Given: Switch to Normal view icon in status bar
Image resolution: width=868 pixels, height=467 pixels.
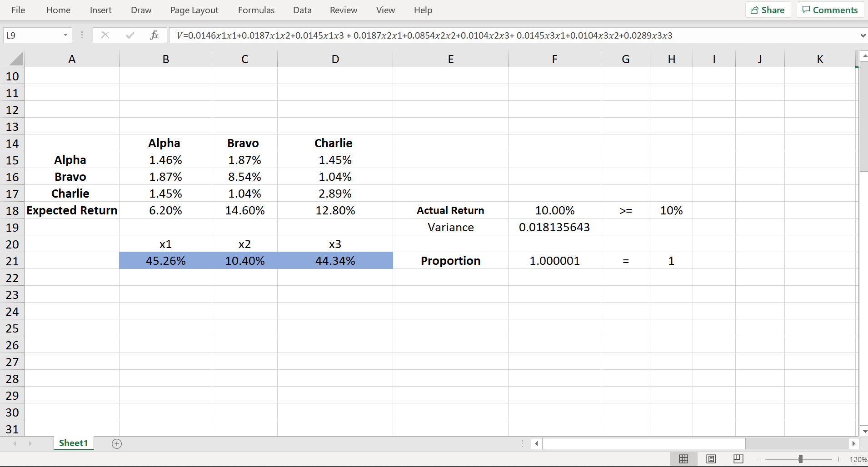Looking at the screenshot, I should pos(684,459).
